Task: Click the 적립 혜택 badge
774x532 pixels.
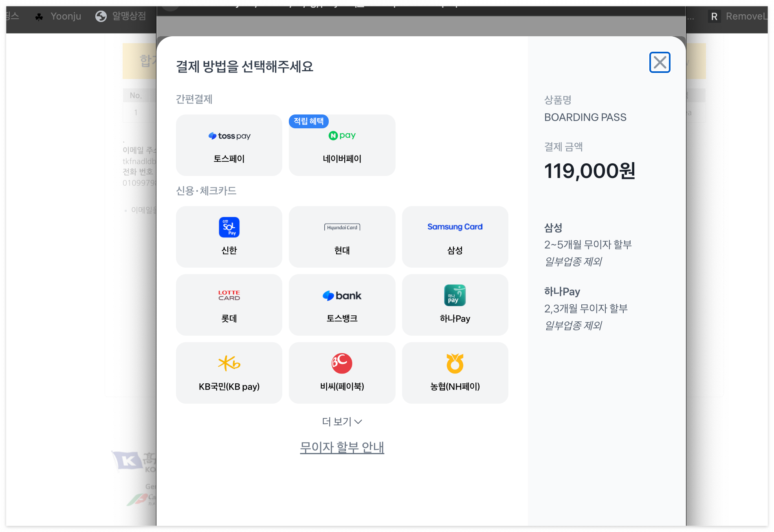Action: [308, 121]
